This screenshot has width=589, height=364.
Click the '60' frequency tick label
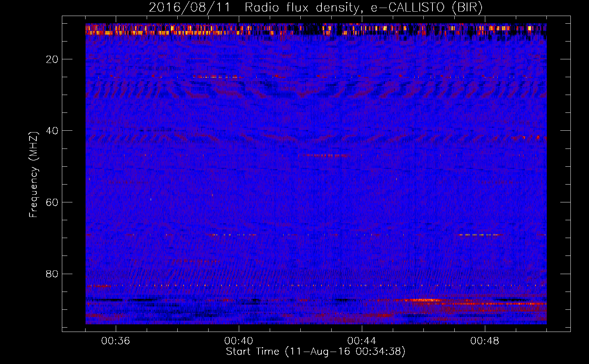point(52,202)
